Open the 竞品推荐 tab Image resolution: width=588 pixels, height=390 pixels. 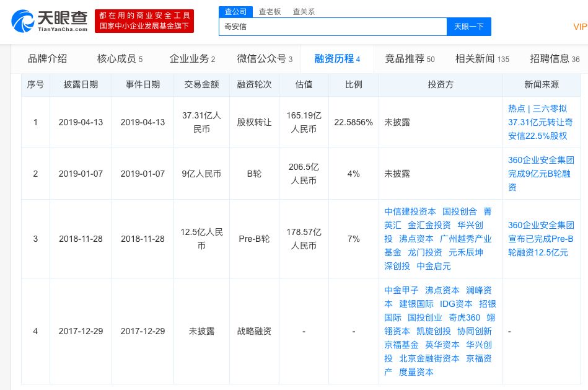410,59
